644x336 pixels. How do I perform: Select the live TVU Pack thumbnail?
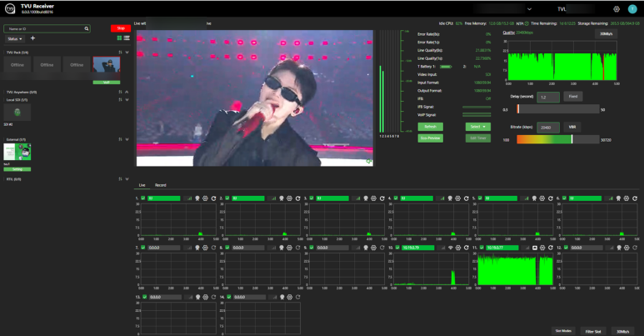tap(107, 65)
